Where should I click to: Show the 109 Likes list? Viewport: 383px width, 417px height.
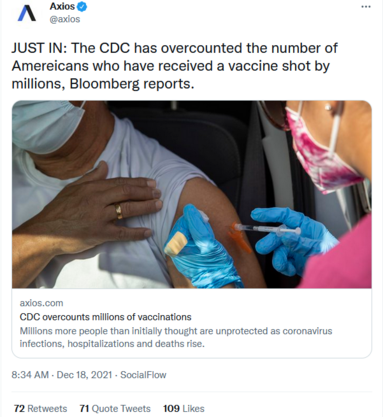184,409
